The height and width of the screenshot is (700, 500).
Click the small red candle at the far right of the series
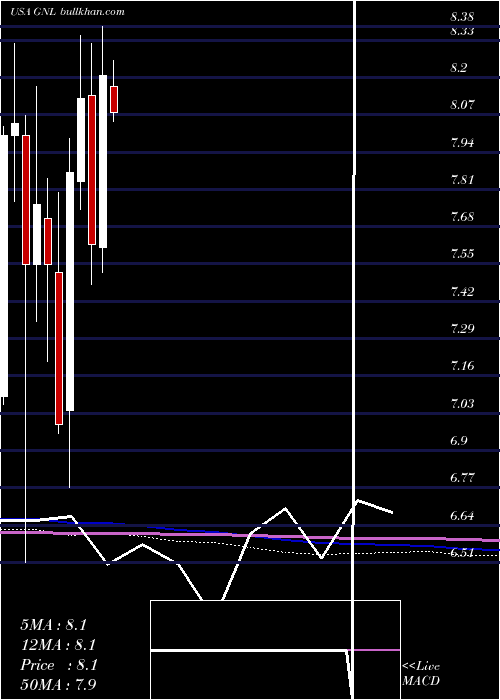[x=114, y=99]
